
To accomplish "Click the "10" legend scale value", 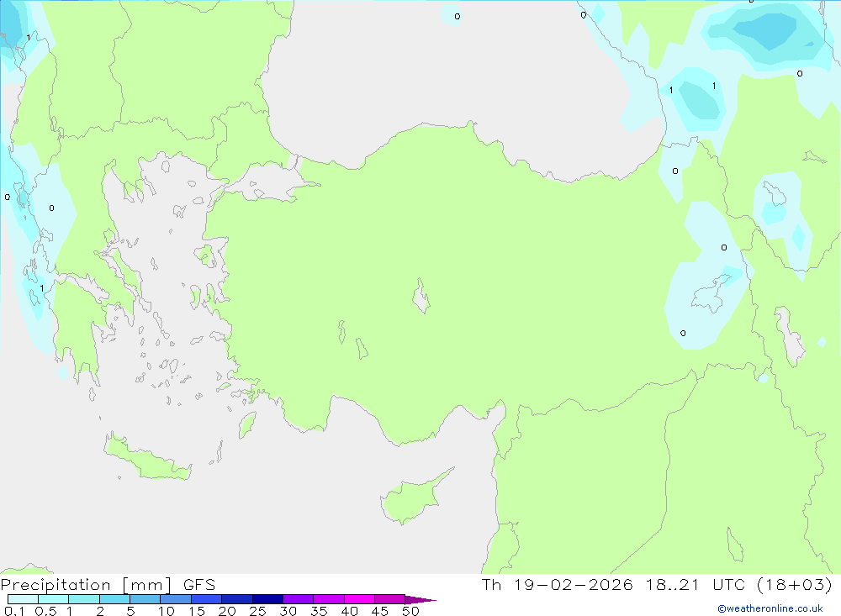I will (x=167, y=611).
